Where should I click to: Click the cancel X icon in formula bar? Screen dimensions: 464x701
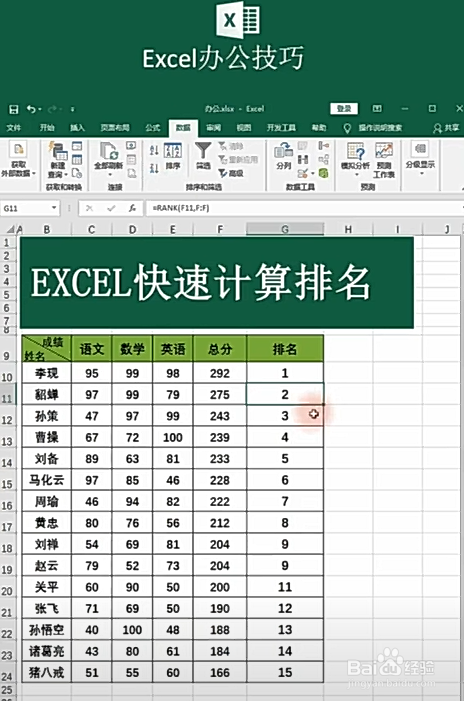pos(89,208)
